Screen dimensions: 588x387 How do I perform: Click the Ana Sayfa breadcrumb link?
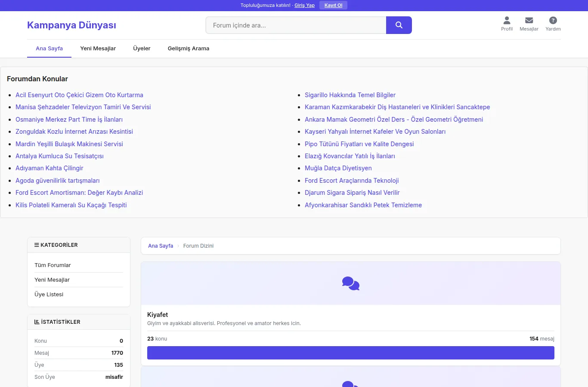pyautogui.click(x=161, y=246)
